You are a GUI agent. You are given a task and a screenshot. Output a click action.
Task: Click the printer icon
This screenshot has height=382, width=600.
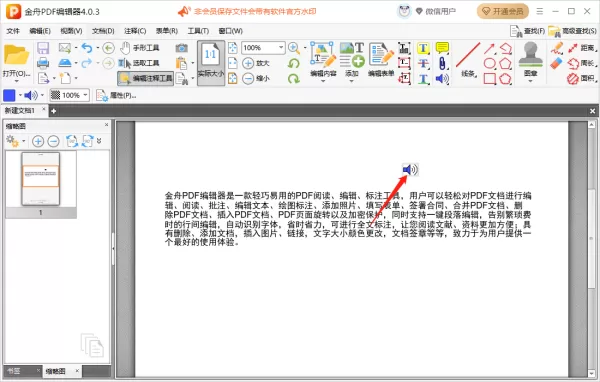pos(43,63)
